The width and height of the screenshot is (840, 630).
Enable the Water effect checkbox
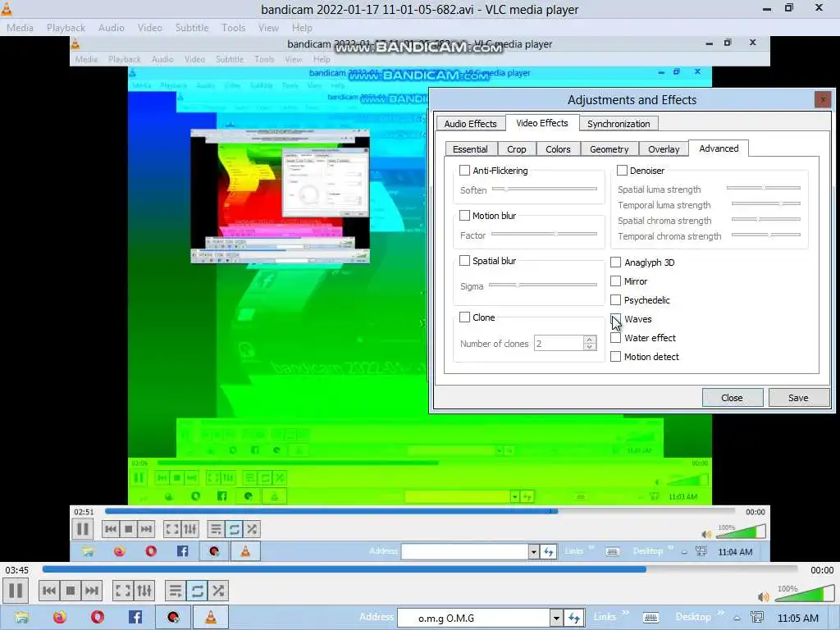click(x=615, y=337)
